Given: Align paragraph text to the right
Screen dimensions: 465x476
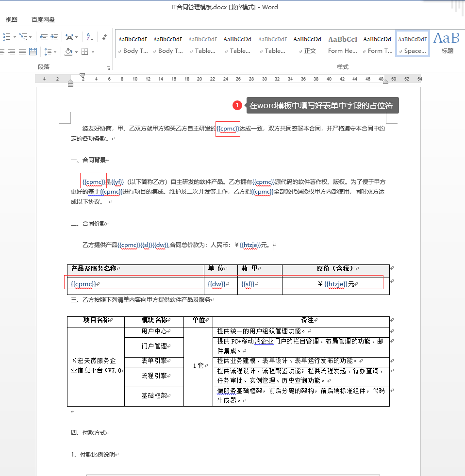Looking at the screenshot, I should tap(12, 52).
